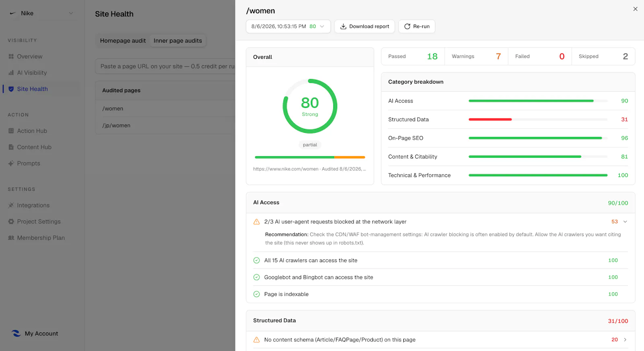Click the Nike swoosh logo icon

13,13
